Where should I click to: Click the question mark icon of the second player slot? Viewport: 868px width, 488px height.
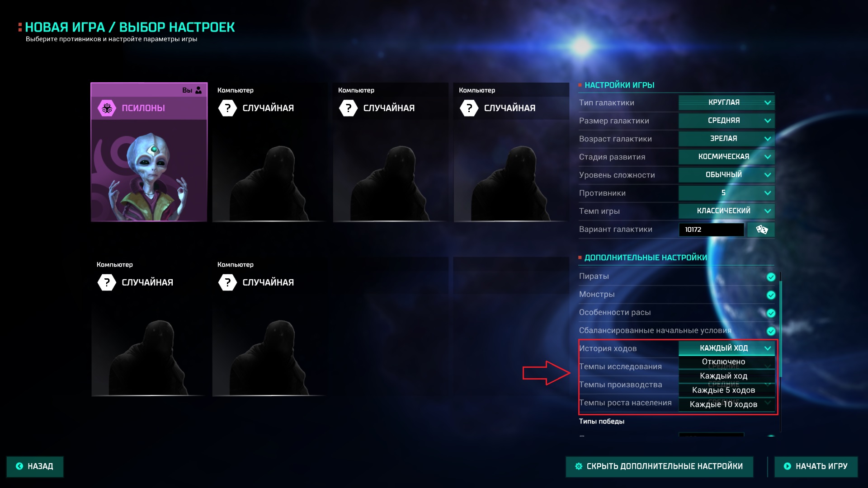pyautogui.click(x=227, y=108)
